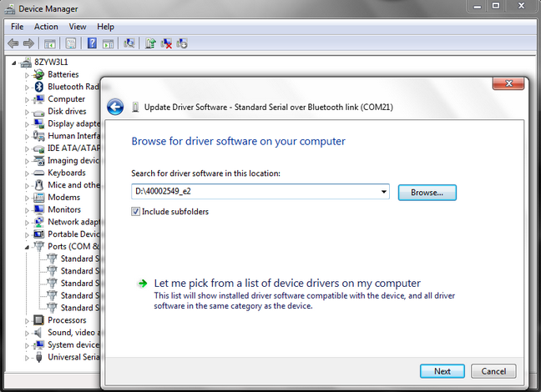Select 8ZYW3L1 computer name in tree
541x392 pixels.
(x=51, y=62)
